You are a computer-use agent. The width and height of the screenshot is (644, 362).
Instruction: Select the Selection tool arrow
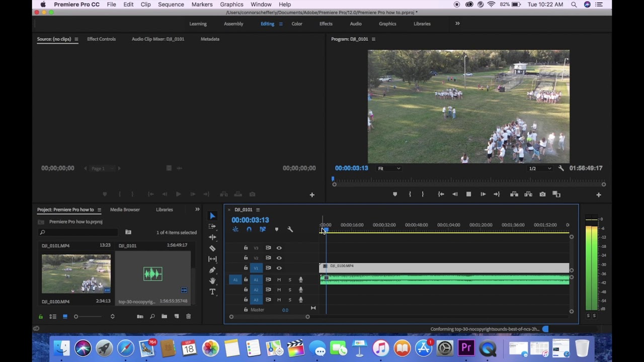coord(212,216)
